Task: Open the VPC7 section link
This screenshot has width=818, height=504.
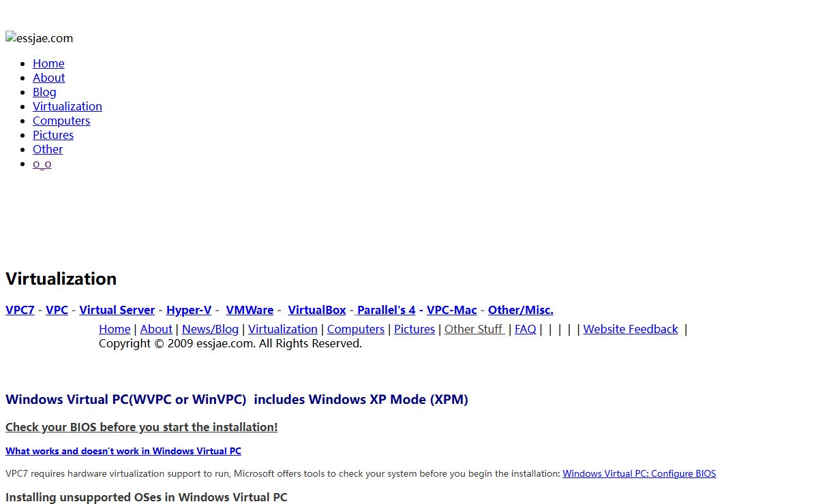Action: (20, 310)
